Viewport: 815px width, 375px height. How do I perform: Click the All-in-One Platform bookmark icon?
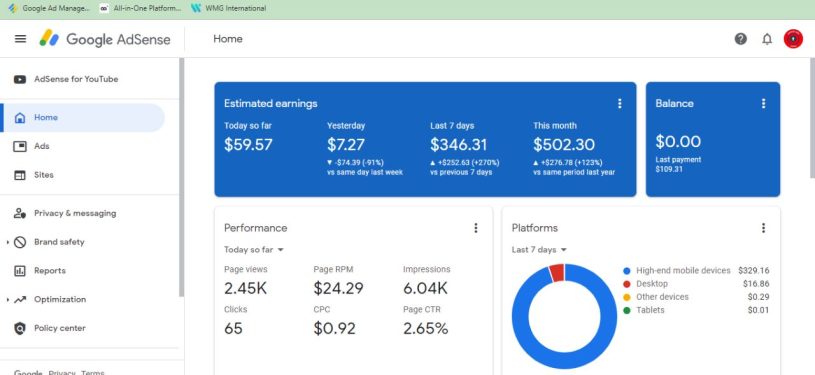[x=104, y=8]
